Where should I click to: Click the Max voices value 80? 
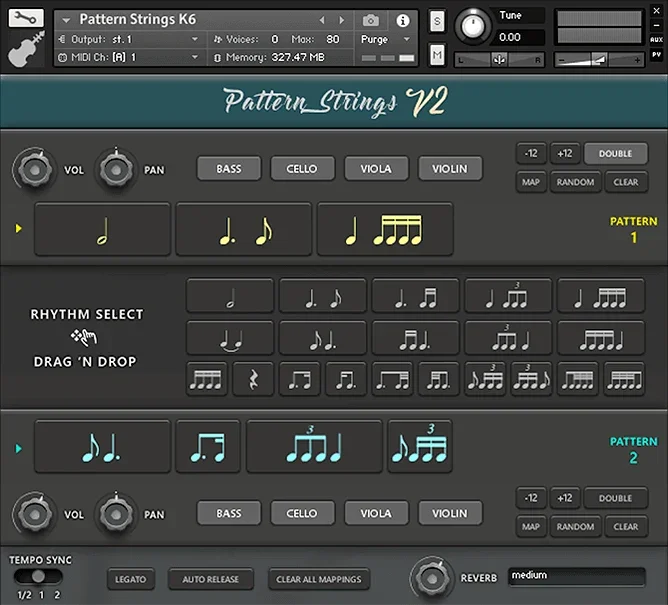pyautogui.click(x=333, y=39)
